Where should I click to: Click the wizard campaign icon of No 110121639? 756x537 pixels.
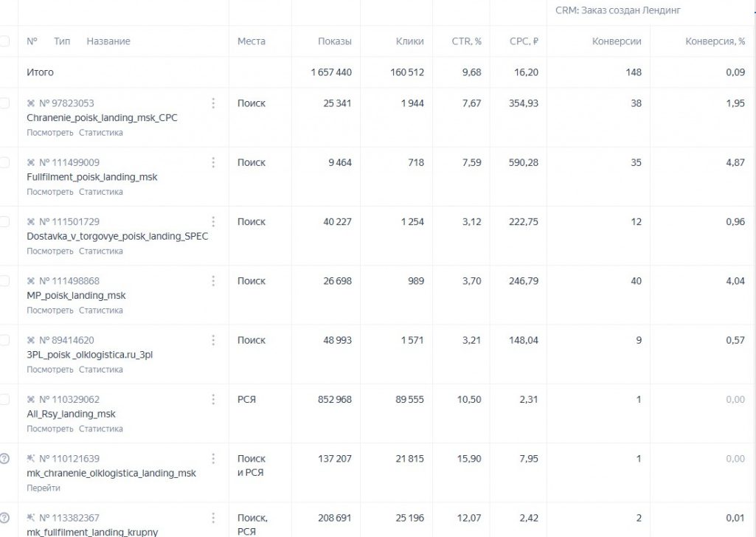click(x=31, y=459)
